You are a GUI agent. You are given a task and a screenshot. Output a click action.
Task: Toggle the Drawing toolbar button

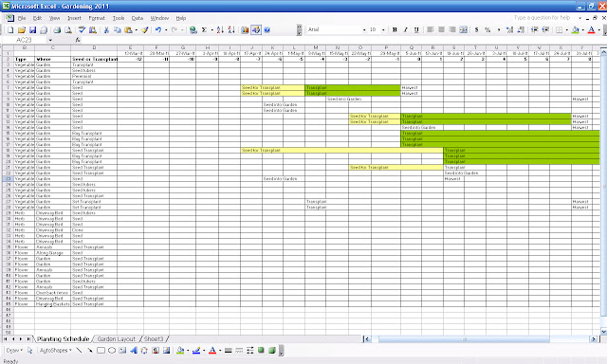point(256,29)
